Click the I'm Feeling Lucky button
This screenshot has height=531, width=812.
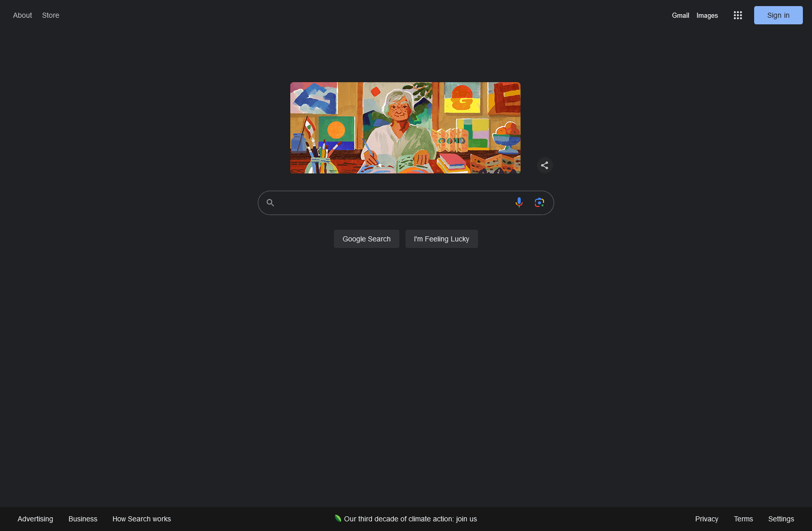coord(442,239)
